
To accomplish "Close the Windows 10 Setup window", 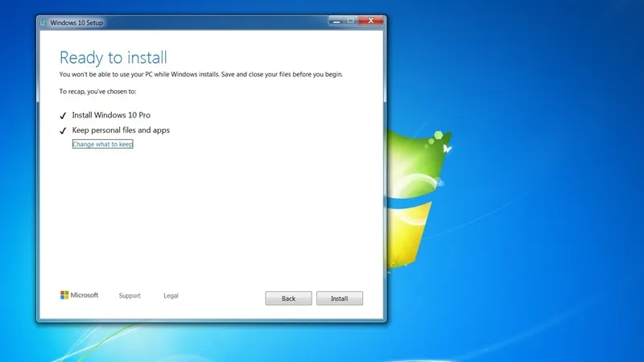I will pyautogui.click(x=371, y=21).
